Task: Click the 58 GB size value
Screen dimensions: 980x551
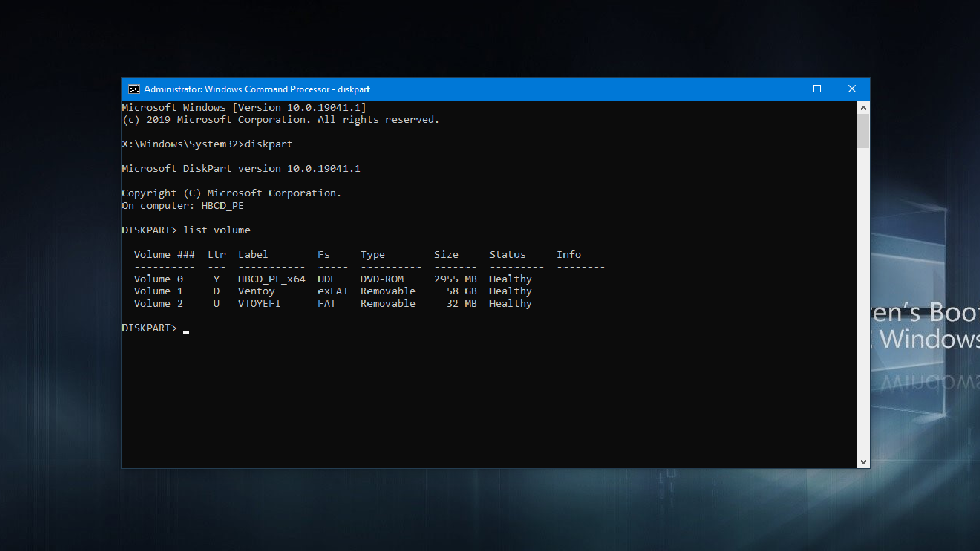Action: tap(461, 291)
